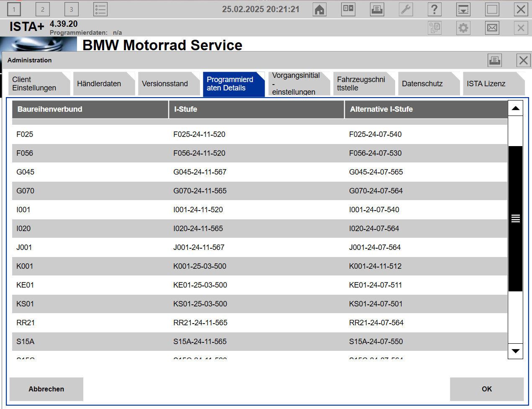Open the operations list icon
The width and height of the screenshot is (532, 409).
(x=100, y=9)
